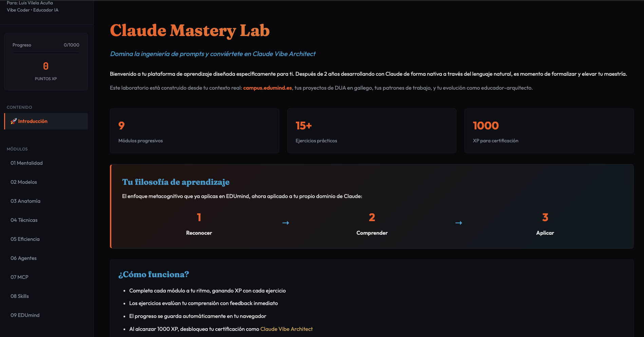The image size is (644, 337).
Task: Open module 09 EDUmind
Action: (x=25, y=315)
